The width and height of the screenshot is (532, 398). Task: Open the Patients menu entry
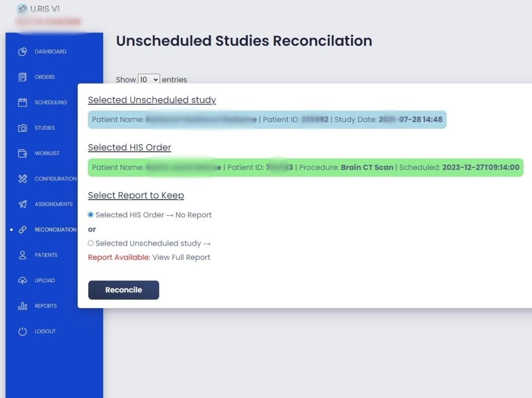click(x=45, y=255)
